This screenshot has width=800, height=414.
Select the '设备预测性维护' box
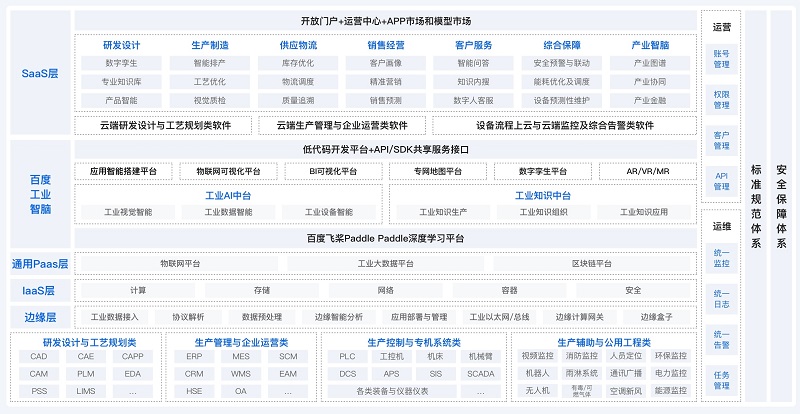coord(562,101)
